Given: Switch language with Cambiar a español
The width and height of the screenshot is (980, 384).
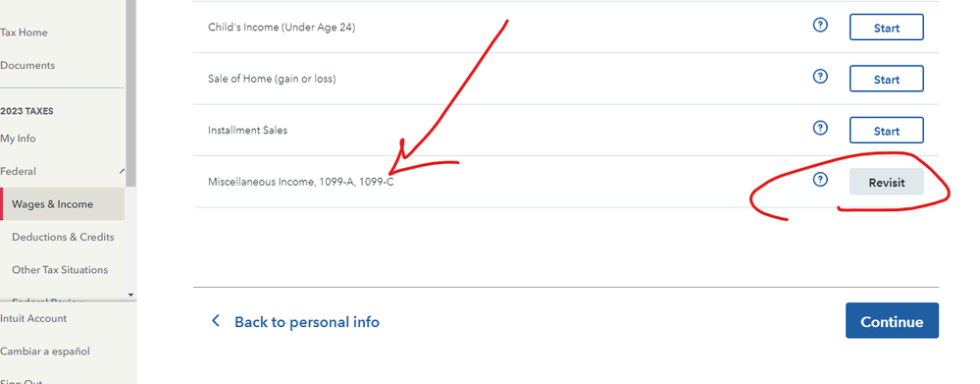Looking at the screenshot, I should tap(45, 352).
